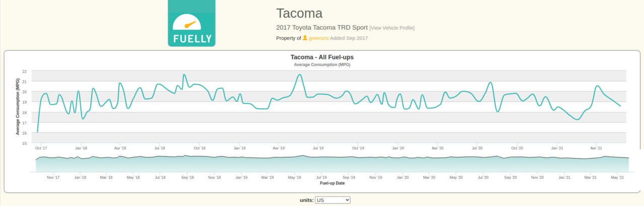
Task: Click the chart title Tacoma - All Fuel-ups
Action: pos(322,57)
